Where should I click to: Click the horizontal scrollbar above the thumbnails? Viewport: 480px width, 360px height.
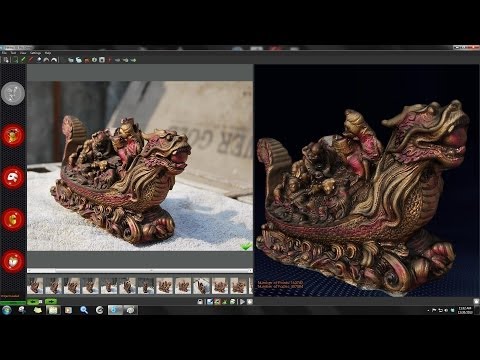[x=140, y=270]
